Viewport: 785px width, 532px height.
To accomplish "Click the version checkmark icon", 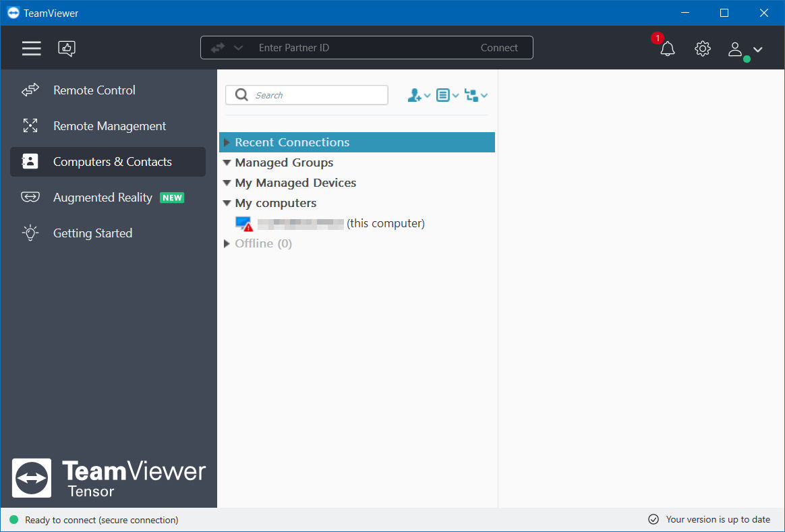I will point(653,519).
